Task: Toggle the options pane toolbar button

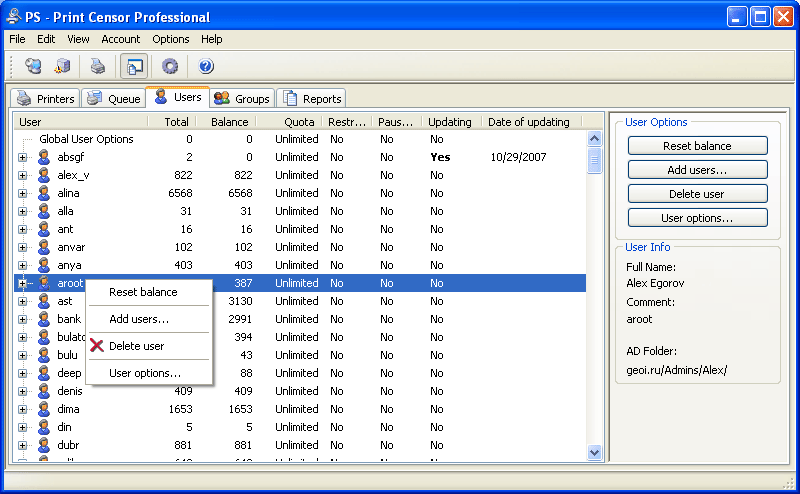Action: (x=134, y=66)
